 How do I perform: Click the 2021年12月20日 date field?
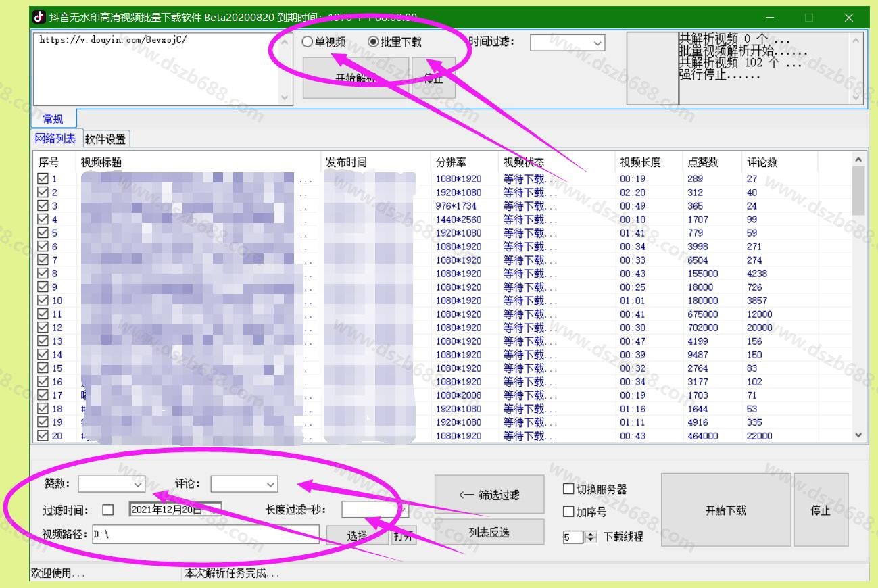pos(175,510)
